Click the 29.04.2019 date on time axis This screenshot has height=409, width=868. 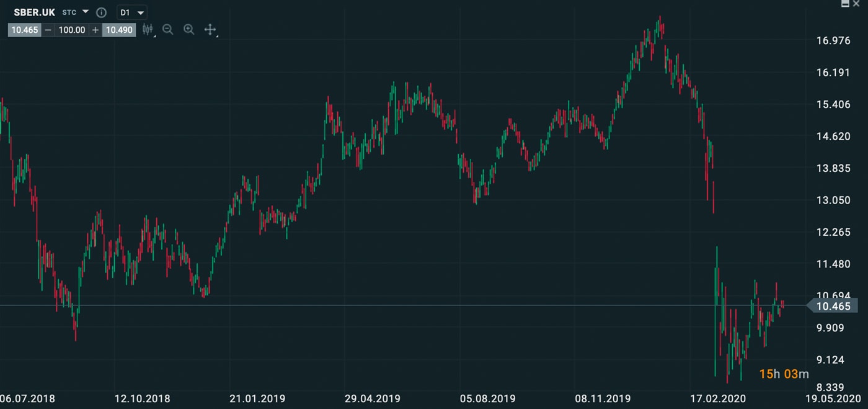pos(372,398)
